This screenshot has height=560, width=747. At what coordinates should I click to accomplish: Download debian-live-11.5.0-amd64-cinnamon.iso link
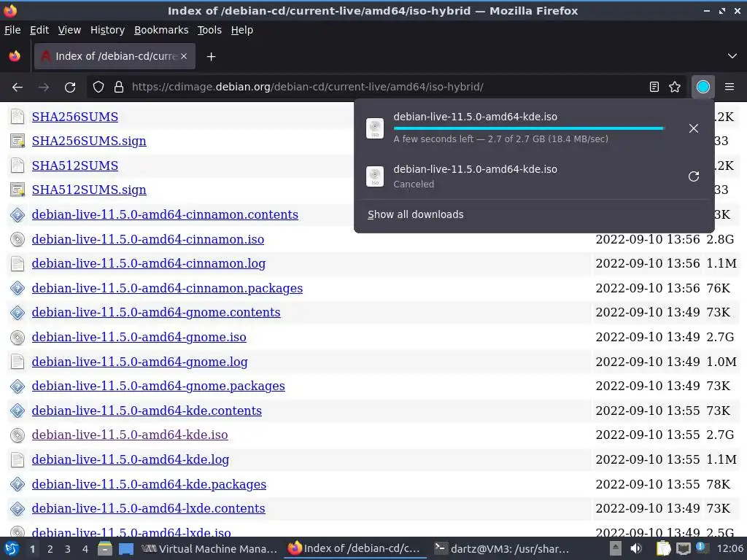[147, 239]
